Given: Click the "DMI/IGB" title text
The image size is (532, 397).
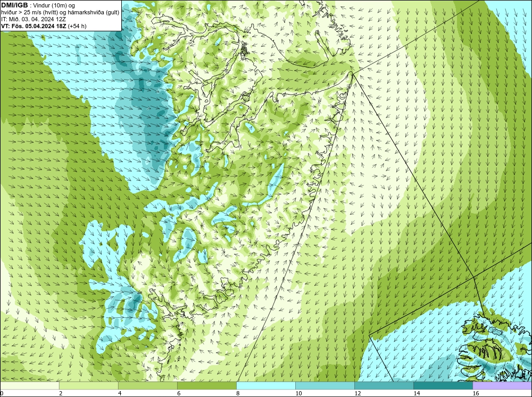Looking at the screenshot, I should (14, 5).
